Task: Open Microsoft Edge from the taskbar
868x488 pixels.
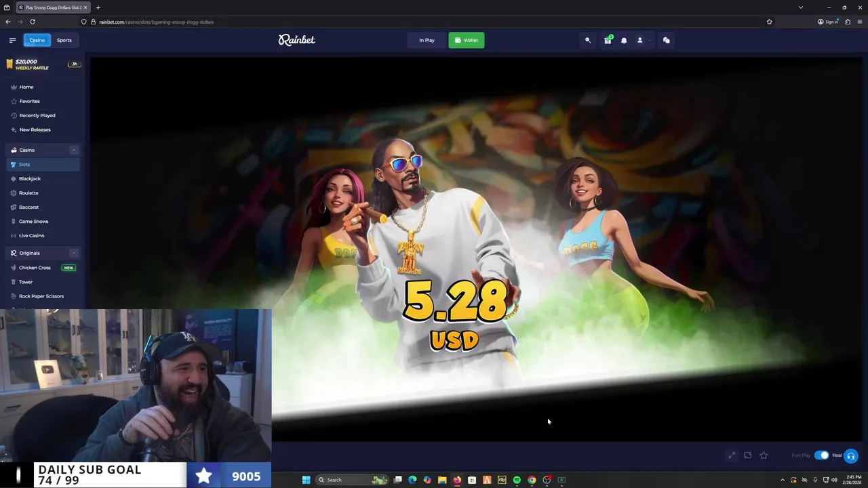Action: 412,480
